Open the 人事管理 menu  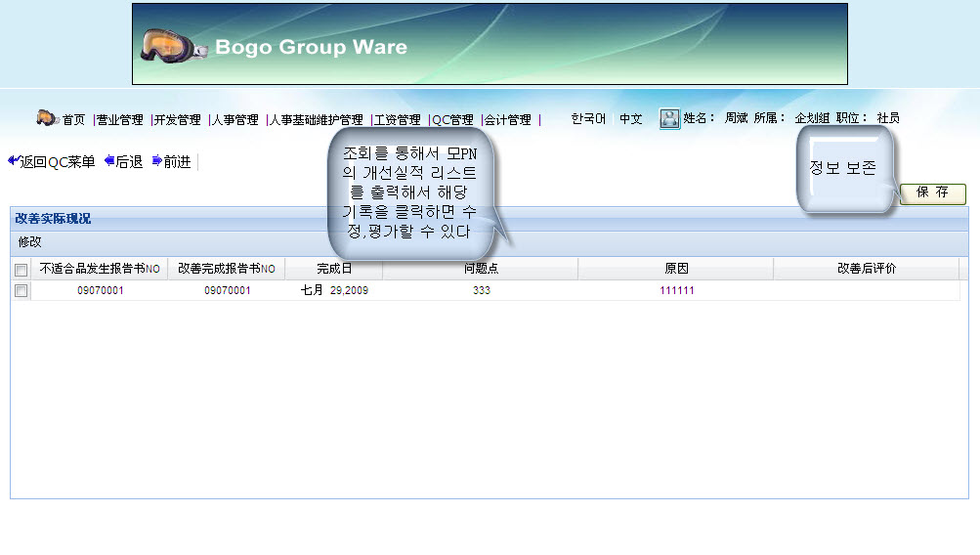[x=235, y=120]
